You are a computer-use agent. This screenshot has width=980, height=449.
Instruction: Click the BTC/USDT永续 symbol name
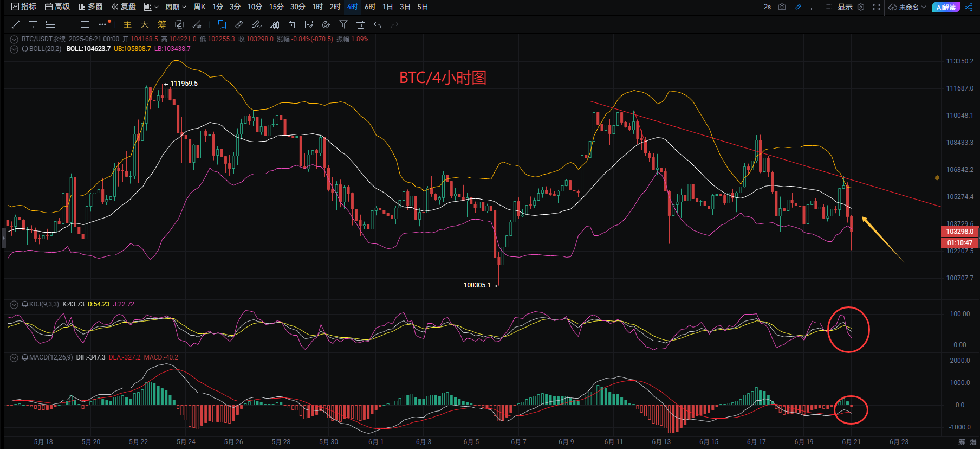(x=43, y=39)
